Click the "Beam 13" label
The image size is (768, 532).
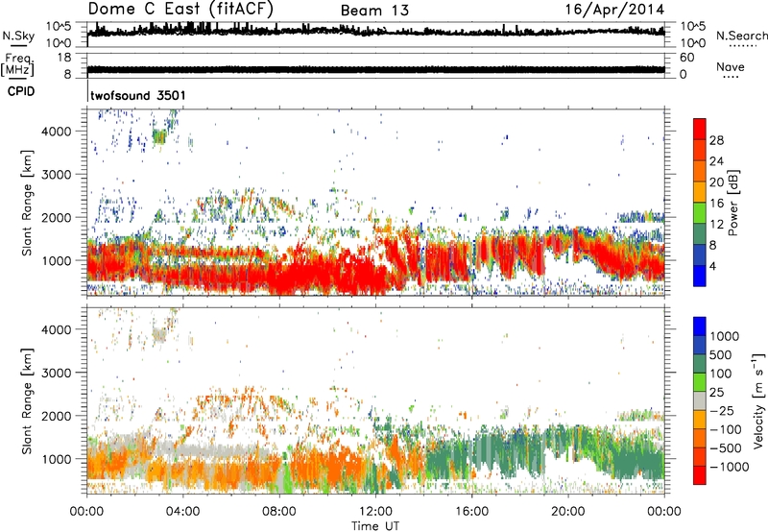[374, 11]
